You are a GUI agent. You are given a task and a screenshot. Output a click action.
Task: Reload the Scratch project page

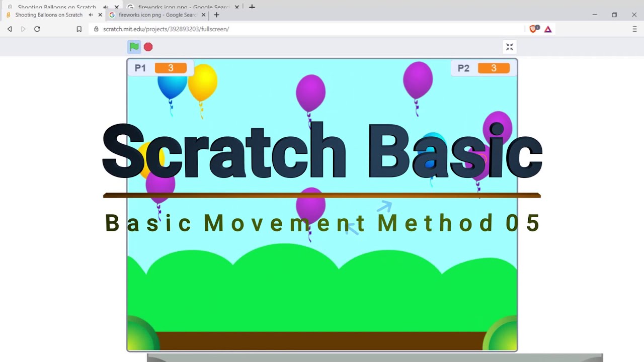point(37,29)
